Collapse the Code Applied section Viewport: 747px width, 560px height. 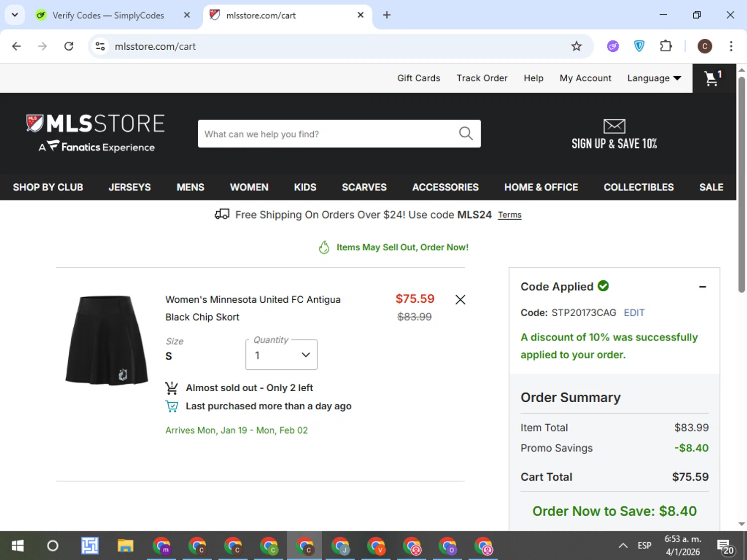click(x=702, y=287)
